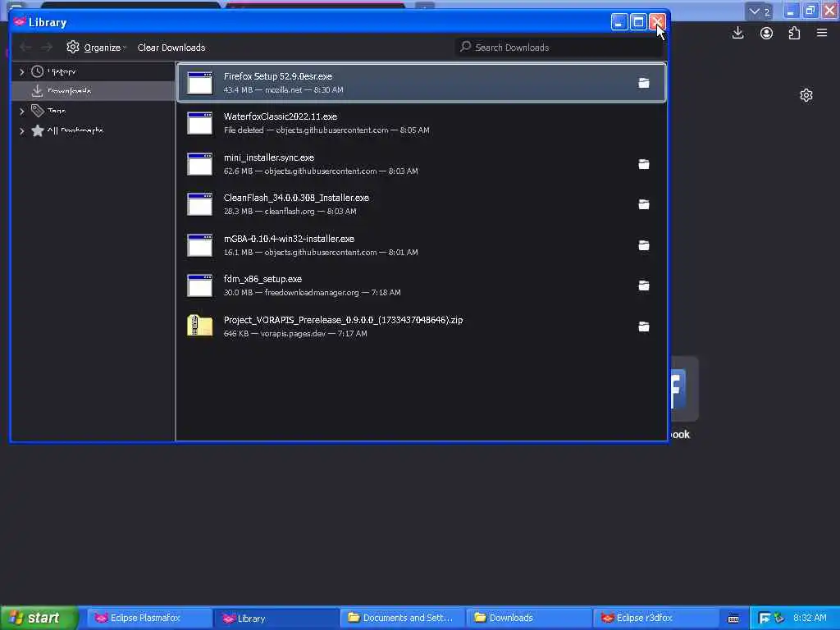The height and width of the screenshot is (630, 840).
Task: Open containing folder for fdm_x86_setup.exe
Action: pyautogui.click(x=643, y=285)
